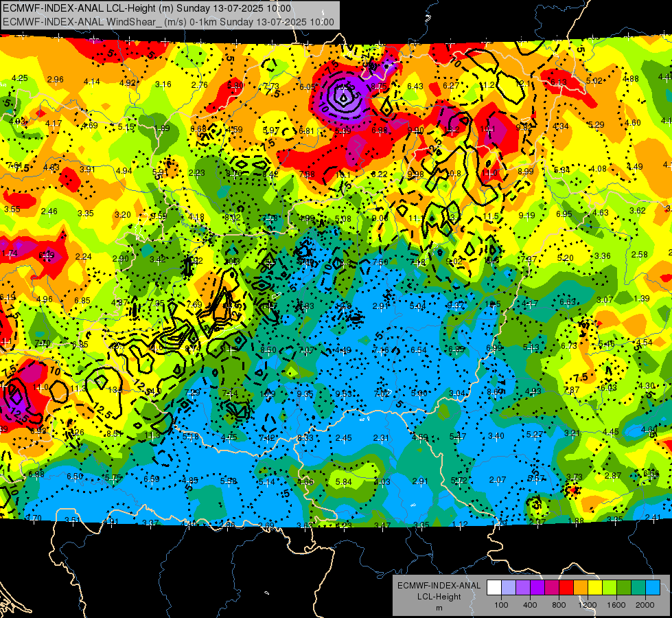Screen dimensions: 672x618
Task: Click the grid value '2.87'
Action: click(x=613, y=475)
